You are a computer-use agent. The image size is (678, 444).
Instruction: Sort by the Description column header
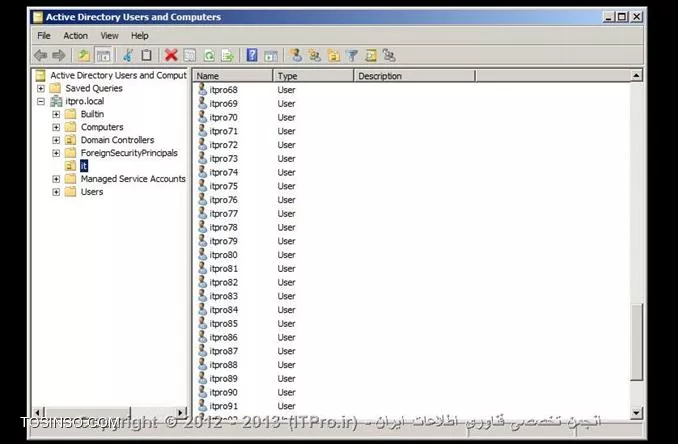(415, 76)
